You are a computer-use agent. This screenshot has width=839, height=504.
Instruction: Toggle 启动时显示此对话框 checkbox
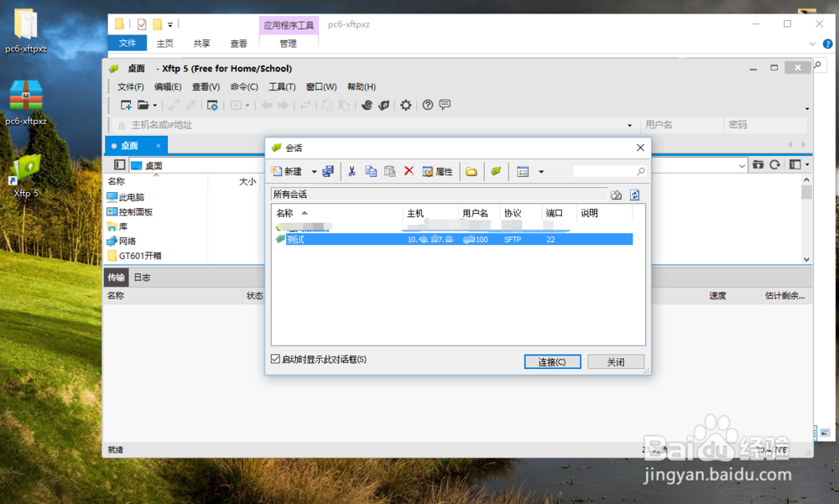pos(275,359)
